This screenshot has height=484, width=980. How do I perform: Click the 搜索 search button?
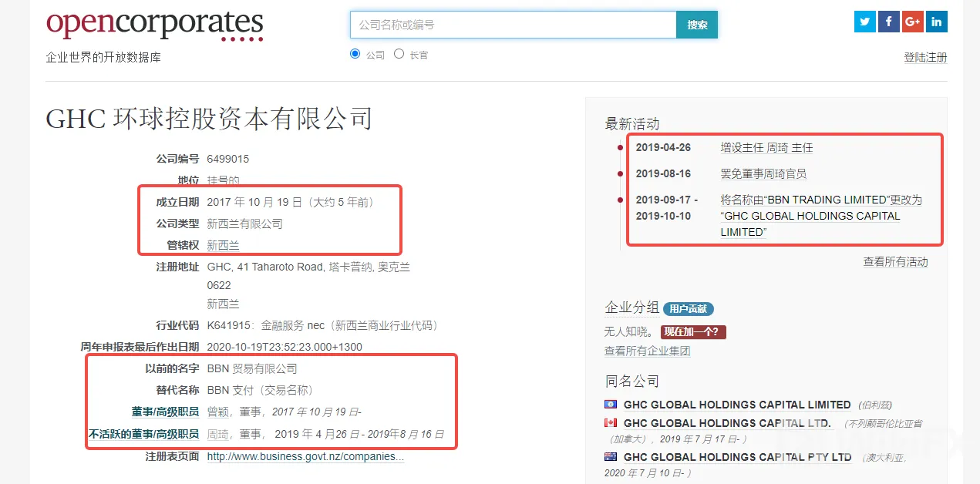697,25
